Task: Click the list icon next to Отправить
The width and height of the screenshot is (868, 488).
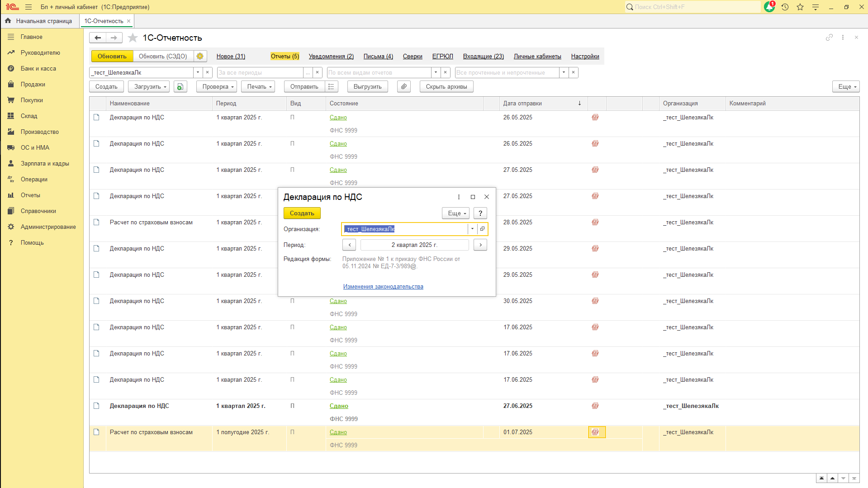Action: coord(331,86)
